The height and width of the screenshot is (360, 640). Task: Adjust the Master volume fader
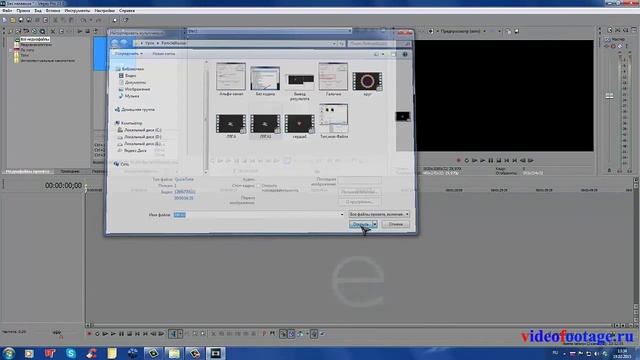tap(609, 96)
